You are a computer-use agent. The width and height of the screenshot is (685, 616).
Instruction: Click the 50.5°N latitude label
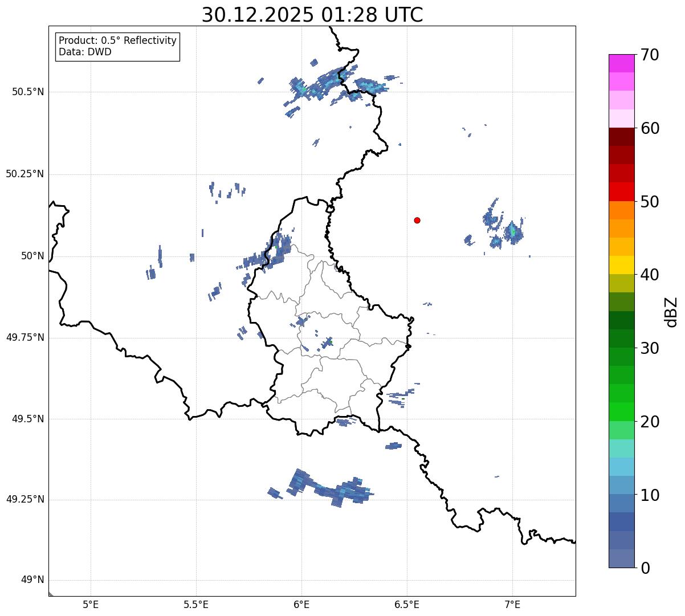[27, 92]
